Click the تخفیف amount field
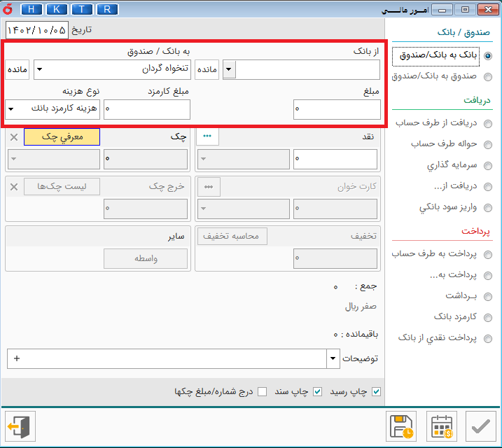This screenshot has width=502, height=448. pyautogui.click(x=335, y=258)
